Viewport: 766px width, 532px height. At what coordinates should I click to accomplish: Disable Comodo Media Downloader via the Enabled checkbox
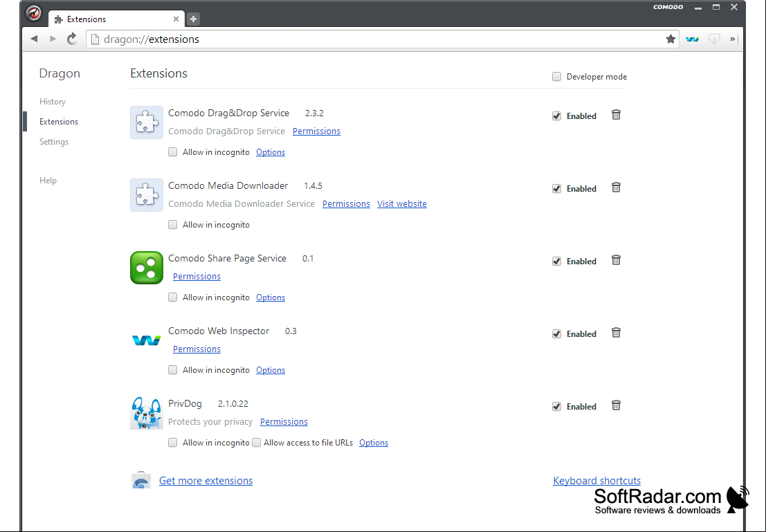556,189
